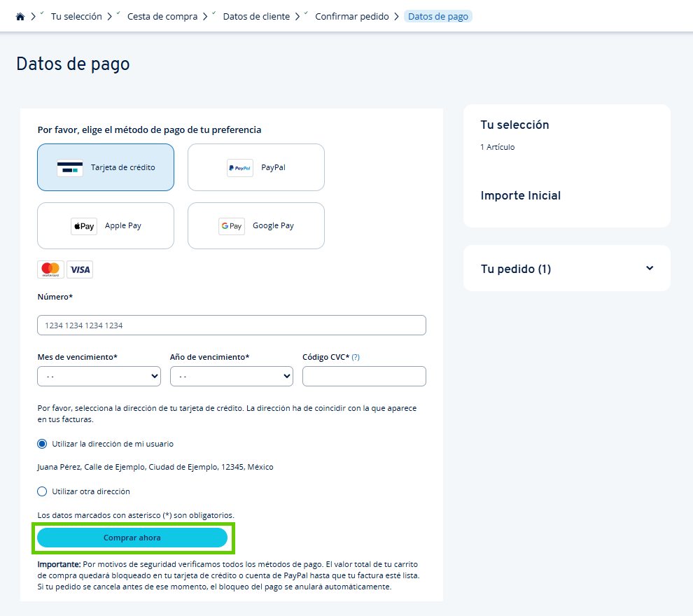Image resolution: width=693 pixels, height=616 pixels.
Task: Expand the Tu pedido section
Action: coord(650,268)
